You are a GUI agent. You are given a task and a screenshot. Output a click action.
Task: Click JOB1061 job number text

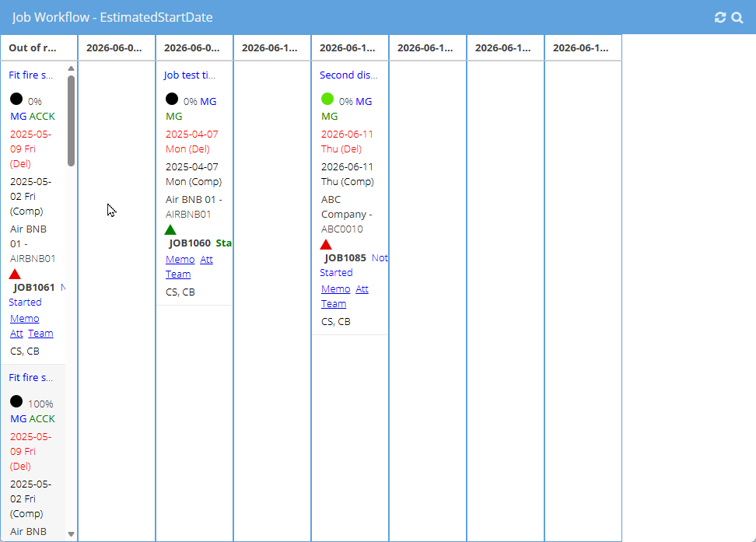click(34, 288)
